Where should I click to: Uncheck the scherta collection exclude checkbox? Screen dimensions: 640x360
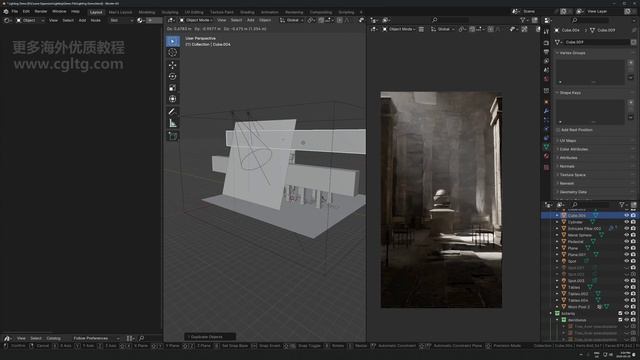point(620,313)
